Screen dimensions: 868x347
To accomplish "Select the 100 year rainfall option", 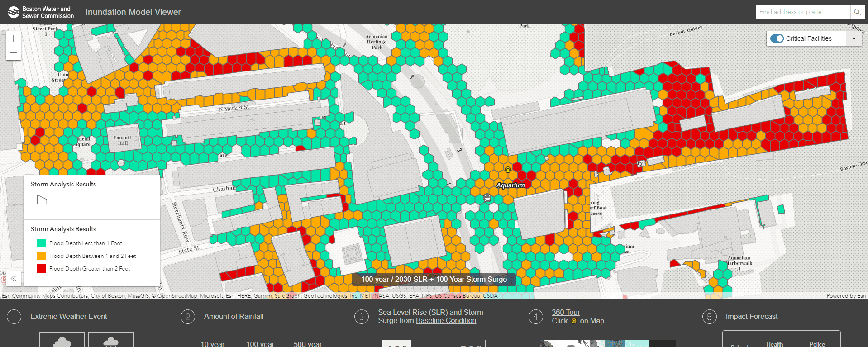I will click(260, 344).
